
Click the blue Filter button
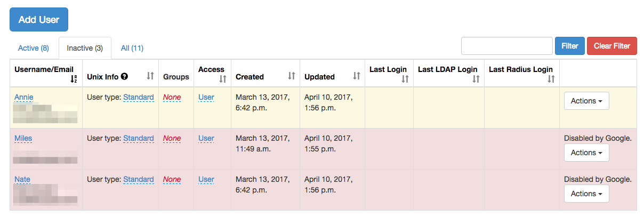point(570,46)
